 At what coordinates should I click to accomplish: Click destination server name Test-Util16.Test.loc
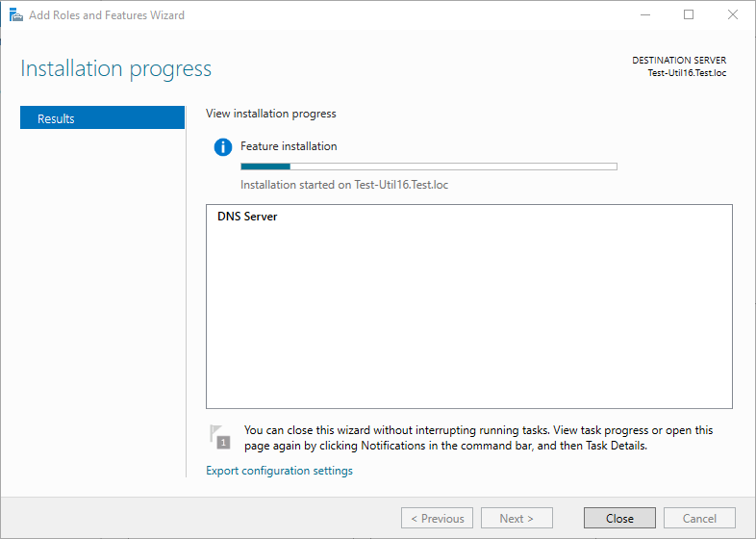[687, 73]
